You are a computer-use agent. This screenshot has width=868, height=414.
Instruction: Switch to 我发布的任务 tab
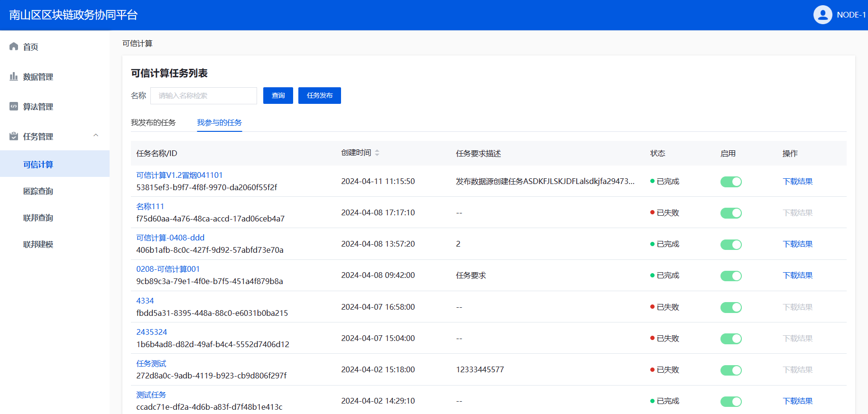coord(153,122)
